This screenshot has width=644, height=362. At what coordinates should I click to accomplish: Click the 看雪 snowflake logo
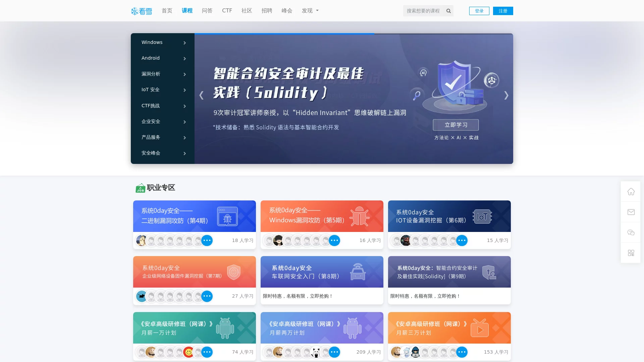141,11
